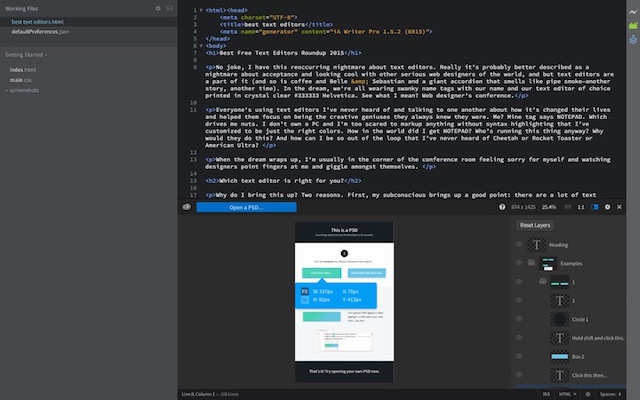The image size is (640, 400).
Task: Click the numbered black circle in the PSD preview
Action: [x=344, y=253]
